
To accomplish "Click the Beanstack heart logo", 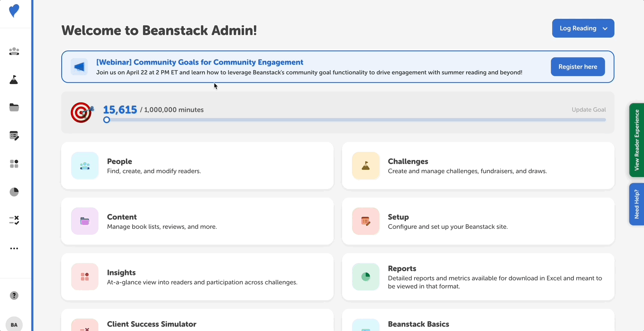I will tap(14, 12).
